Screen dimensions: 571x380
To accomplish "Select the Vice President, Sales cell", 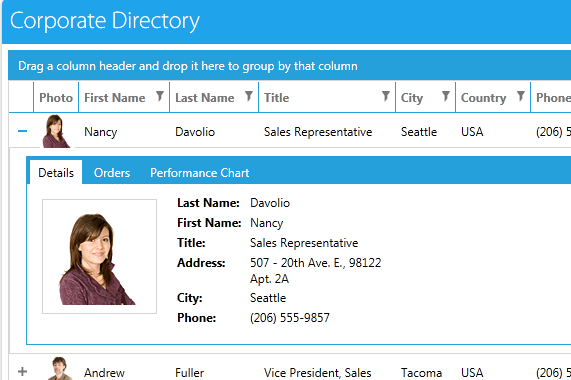I will pos(318,372).
